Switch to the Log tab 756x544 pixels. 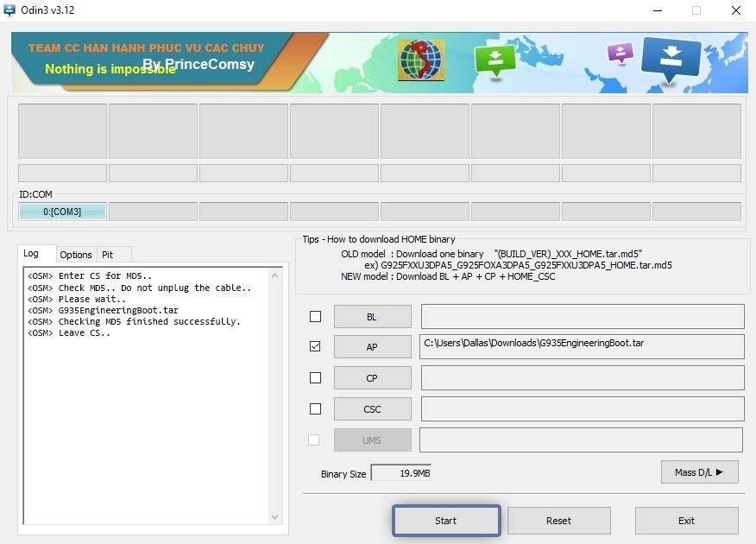[31, 254]
